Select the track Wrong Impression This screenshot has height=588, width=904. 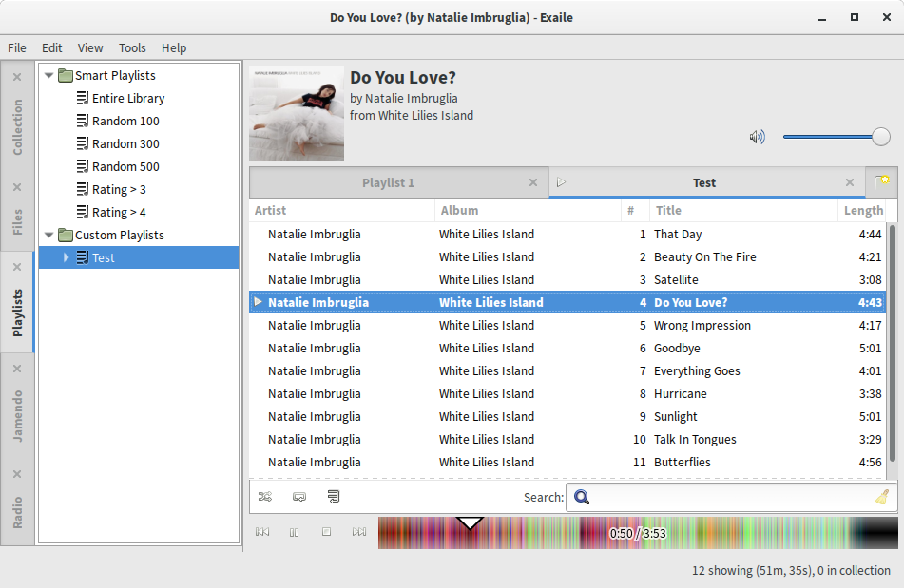pyautogui.click(x=567, y=326)
